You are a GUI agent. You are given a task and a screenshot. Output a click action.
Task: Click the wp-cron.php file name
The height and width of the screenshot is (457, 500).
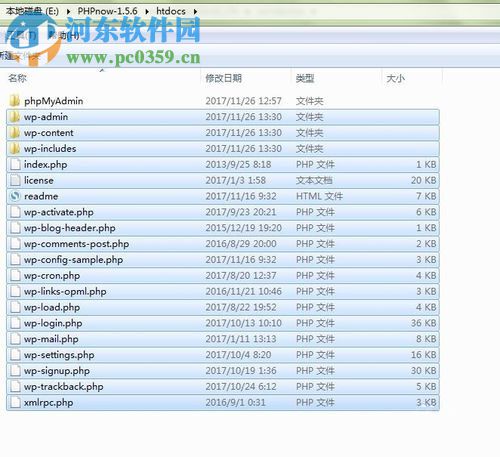(x=52, y=276)
